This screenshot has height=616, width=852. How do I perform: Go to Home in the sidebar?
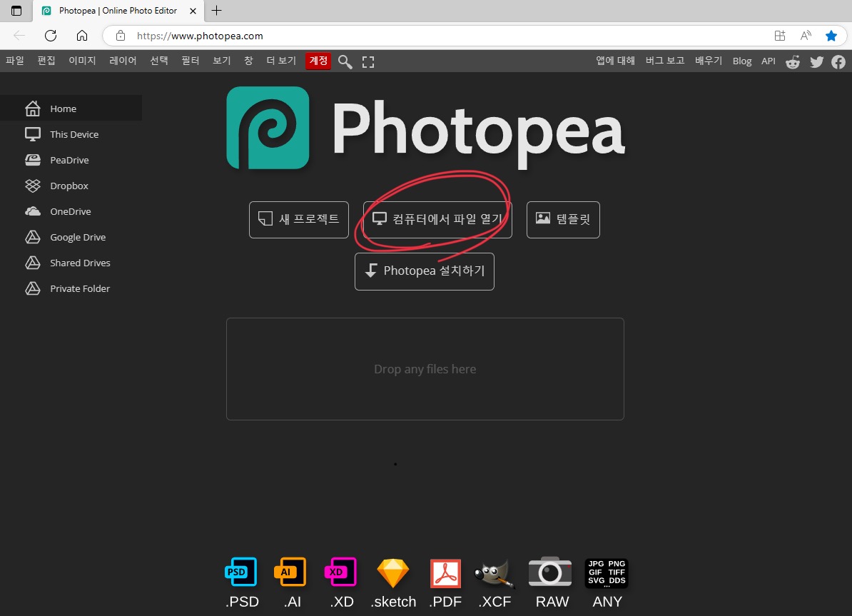[x=71, y=108]
